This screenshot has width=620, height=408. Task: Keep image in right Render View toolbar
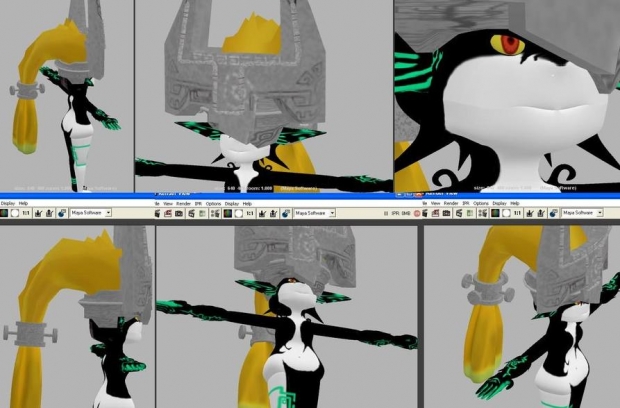click(x=530, y=213)
